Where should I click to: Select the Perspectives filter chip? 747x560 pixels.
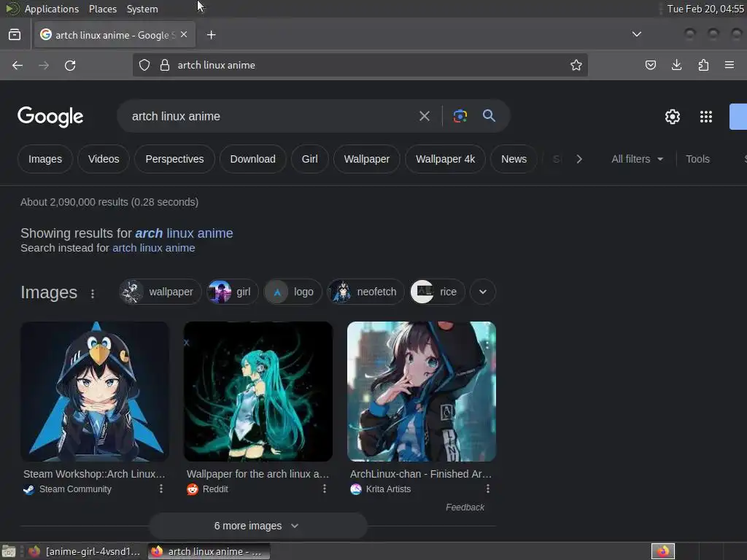[x=174, y=159]
